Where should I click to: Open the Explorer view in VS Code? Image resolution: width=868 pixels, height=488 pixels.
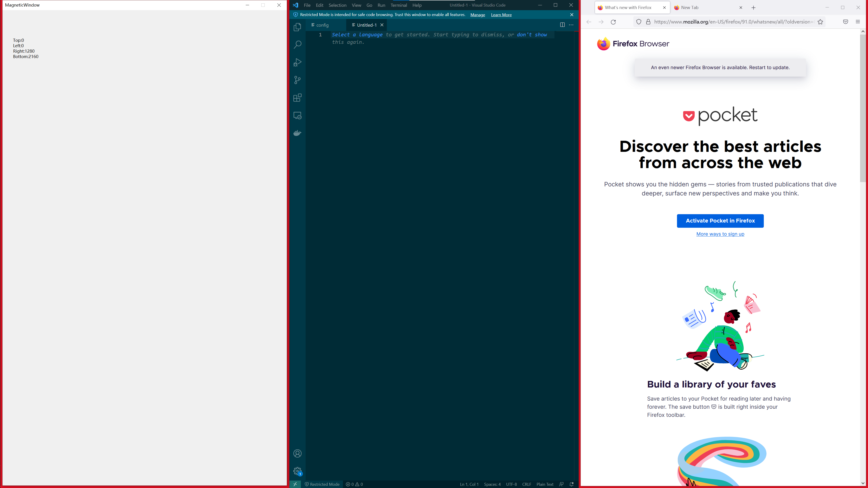(x=297, y=27)
